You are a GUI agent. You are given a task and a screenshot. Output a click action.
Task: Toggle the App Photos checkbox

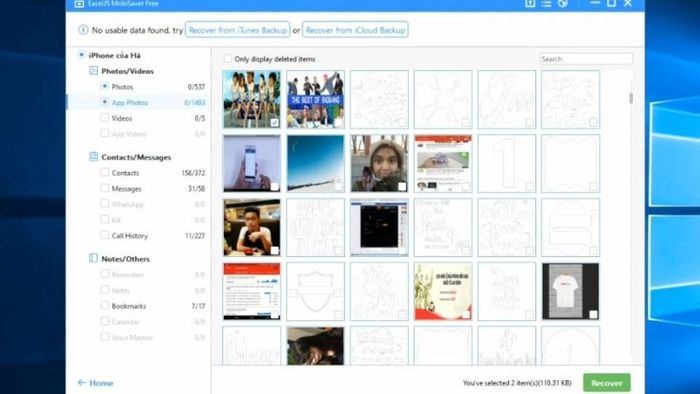(x=104, y=102)
